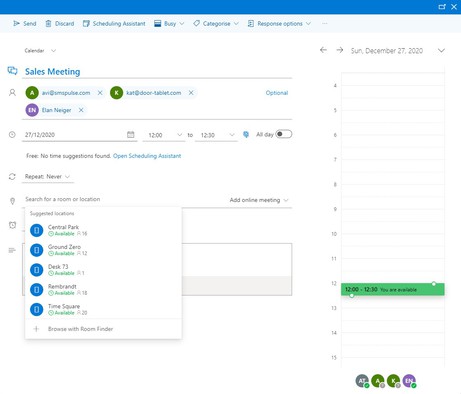Remove attendee Elan Neiger
Image resolution: width=461 pixels, height=394 pixels.
[81, 110]
